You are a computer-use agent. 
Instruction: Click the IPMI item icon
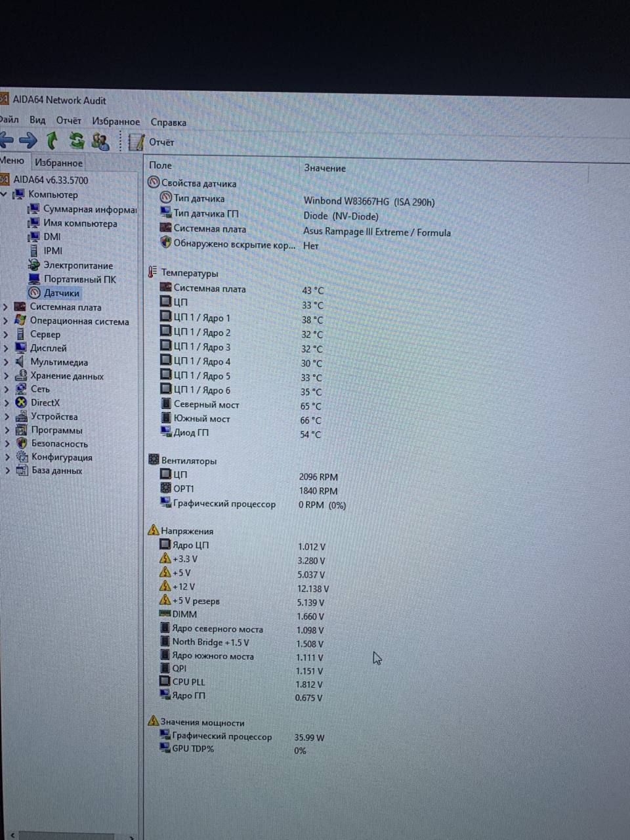click(x=34, y=251)
